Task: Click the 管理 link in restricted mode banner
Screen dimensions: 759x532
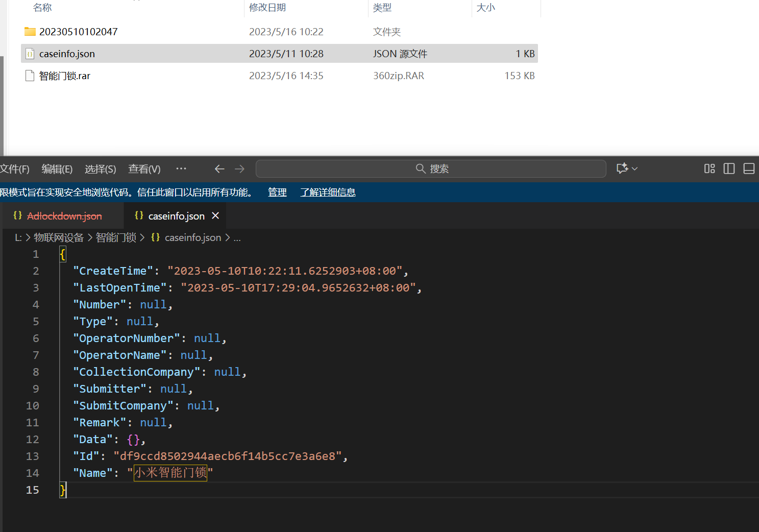Action: coord(277,192)
